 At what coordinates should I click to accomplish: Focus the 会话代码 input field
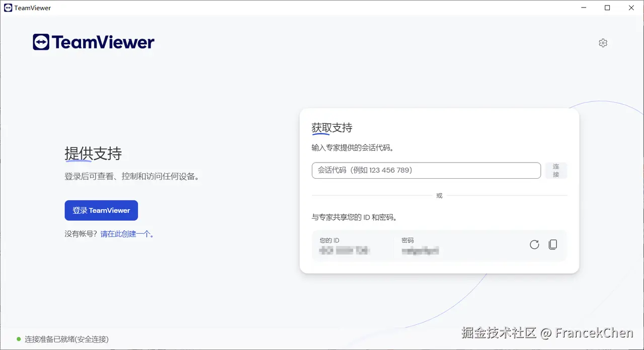[x=426, y=170]
